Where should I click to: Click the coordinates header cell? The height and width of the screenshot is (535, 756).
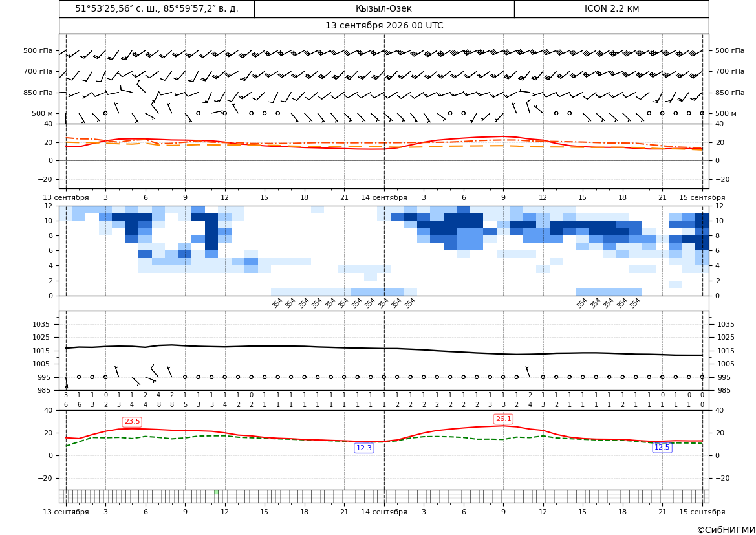[x=157, y=8]
